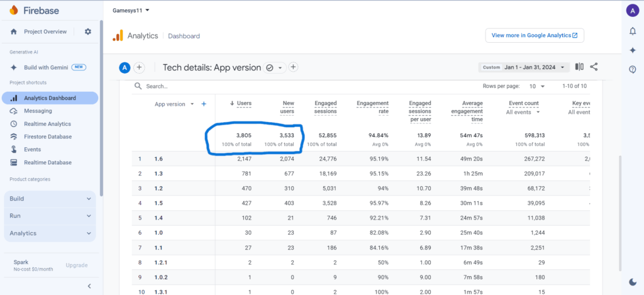
Task: Toggle dark mode moon icon
Action: pyautogui.click(x=632, y=281)
